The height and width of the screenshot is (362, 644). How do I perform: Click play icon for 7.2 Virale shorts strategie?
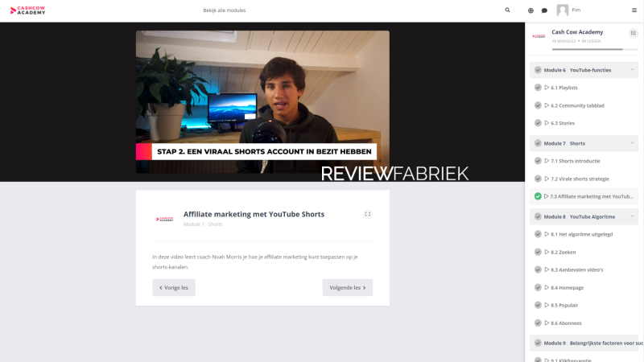coord(547,179)
